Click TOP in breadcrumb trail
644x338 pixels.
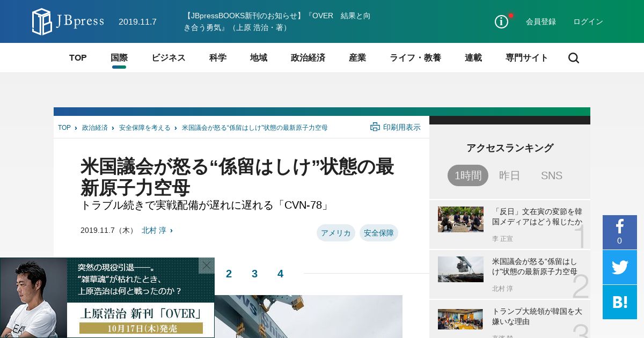[x=64, y=128]
